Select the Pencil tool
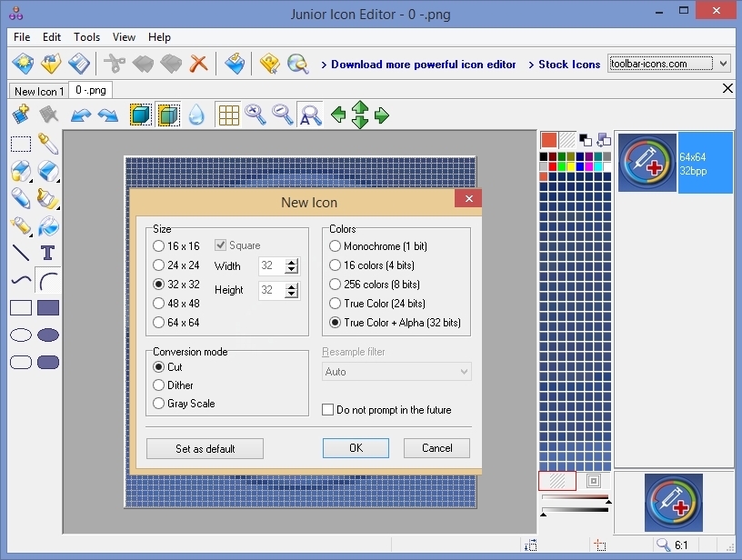This screenshot has width=742, height=560. tap(20, 198)
